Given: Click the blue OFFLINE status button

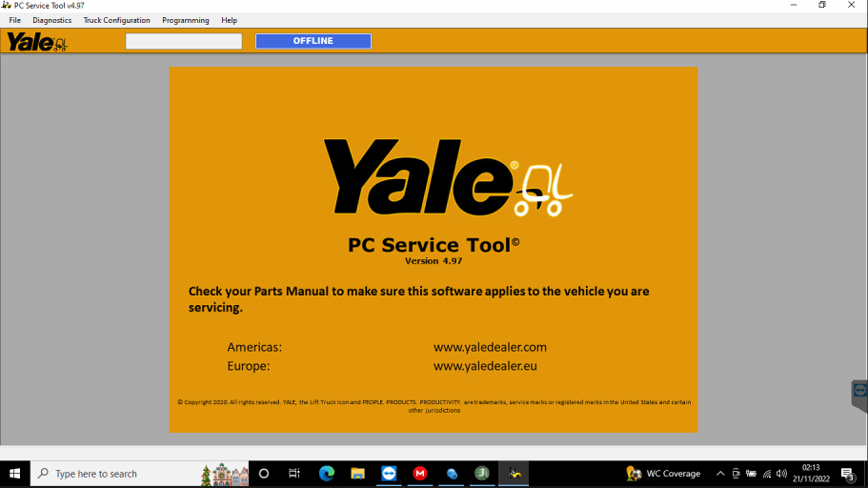Looking at the screenshot, I should (313, 41).
